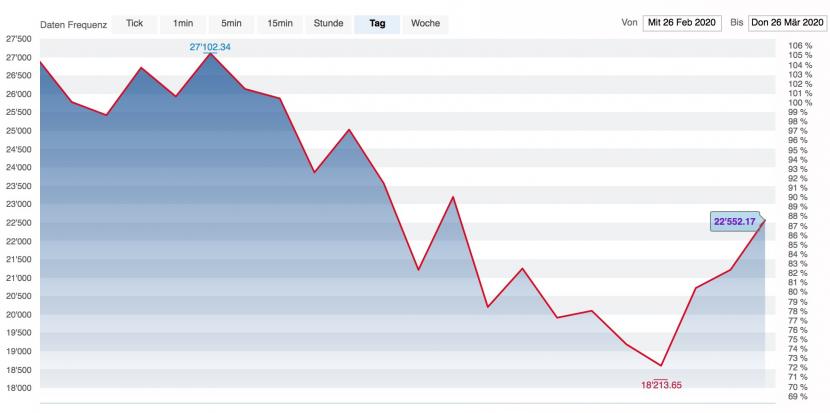Click the 69 % axis label
The image size is (830, 413).
[x=798, y=396]
